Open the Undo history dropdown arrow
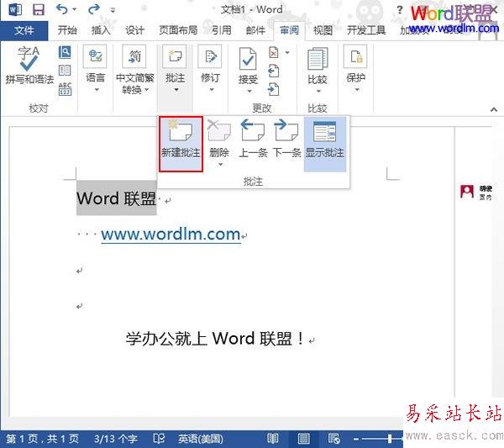This screenshot has width=504, height=448. [74, 9]
